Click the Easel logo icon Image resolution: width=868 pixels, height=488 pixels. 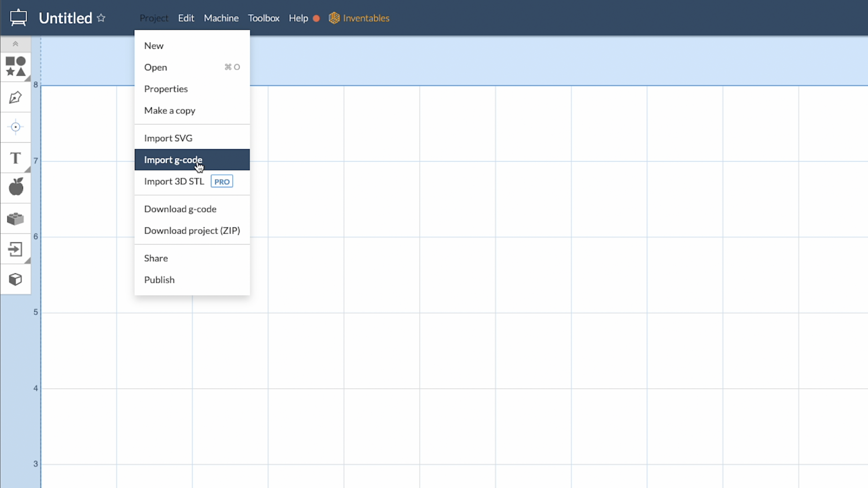(18, 18)
